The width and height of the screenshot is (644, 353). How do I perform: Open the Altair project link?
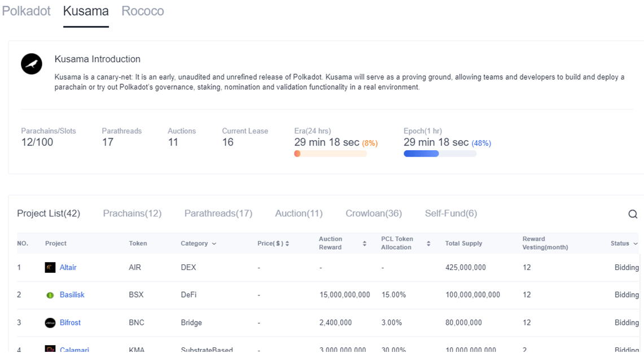pos(68,268)
